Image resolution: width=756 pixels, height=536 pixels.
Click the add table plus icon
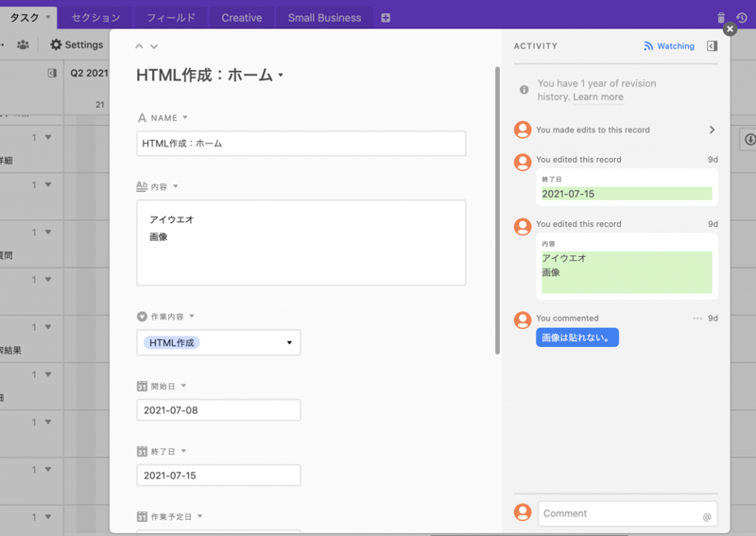tap(385, 18)
